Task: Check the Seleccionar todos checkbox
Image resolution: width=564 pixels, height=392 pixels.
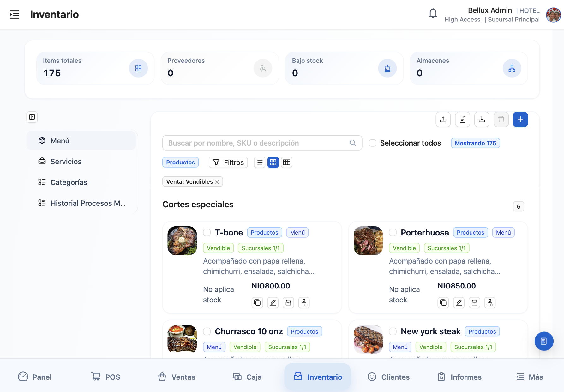Action: click(x=373, y=143)
